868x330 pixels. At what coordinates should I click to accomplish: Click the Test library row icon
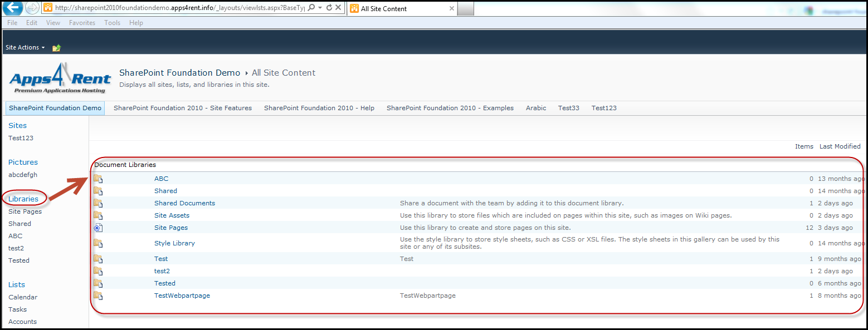(x=98, y=259)
